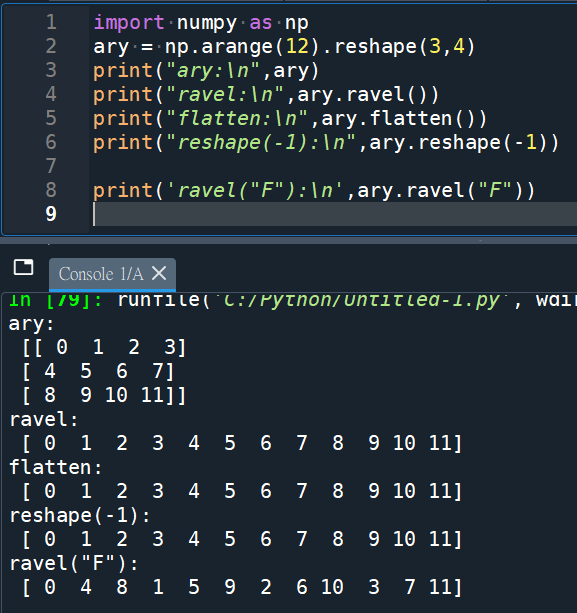Click the console row '[ 4 5 6 7]'

[98, 371]
